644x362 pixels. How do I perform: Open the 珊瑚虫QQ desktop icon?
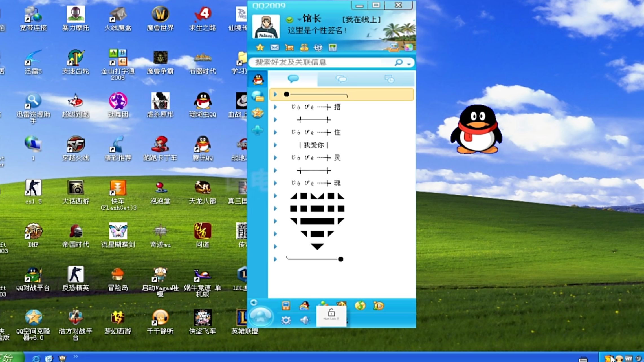[203, 105]
